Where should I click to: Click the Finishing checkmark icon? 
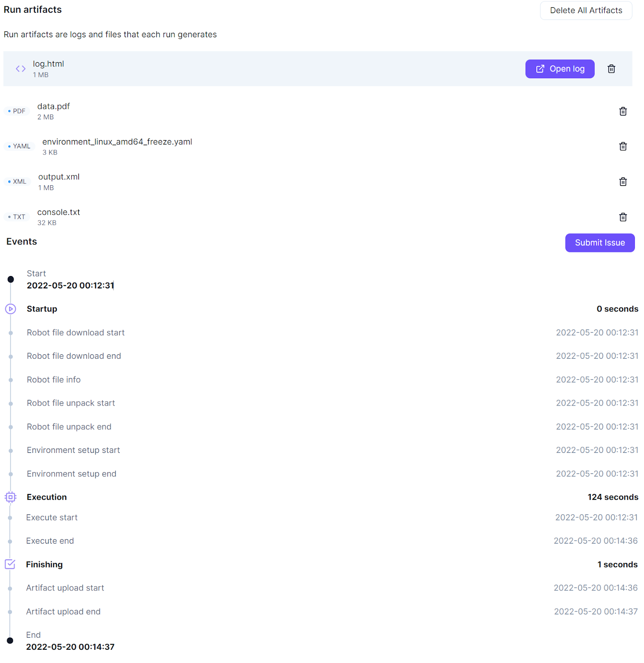pyautogui.click(x=10, y=564)
